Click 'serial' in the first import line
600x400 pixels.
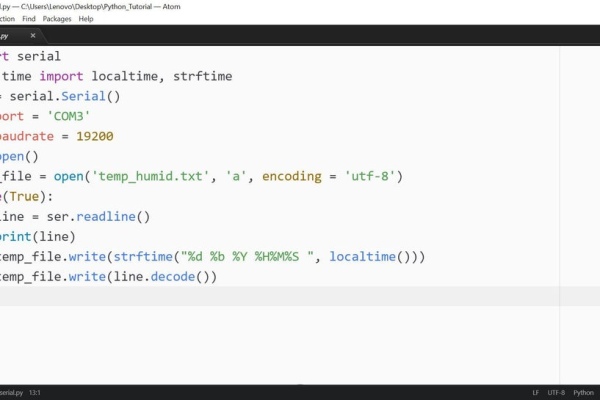tap(39, 56)
